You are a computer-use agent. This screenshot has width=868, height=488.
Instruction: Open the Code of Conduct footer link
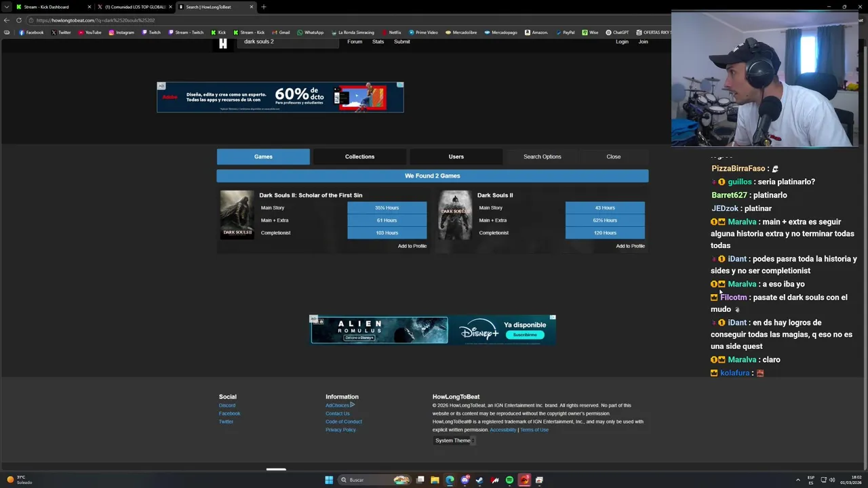point(344,422)
